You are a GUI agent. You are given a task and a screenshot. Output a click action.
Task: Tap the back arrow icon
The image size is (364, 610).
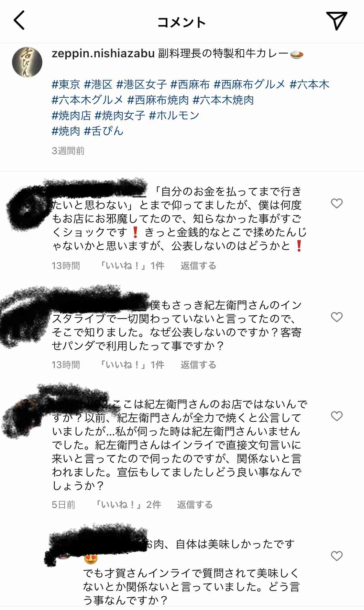point(19,20)
